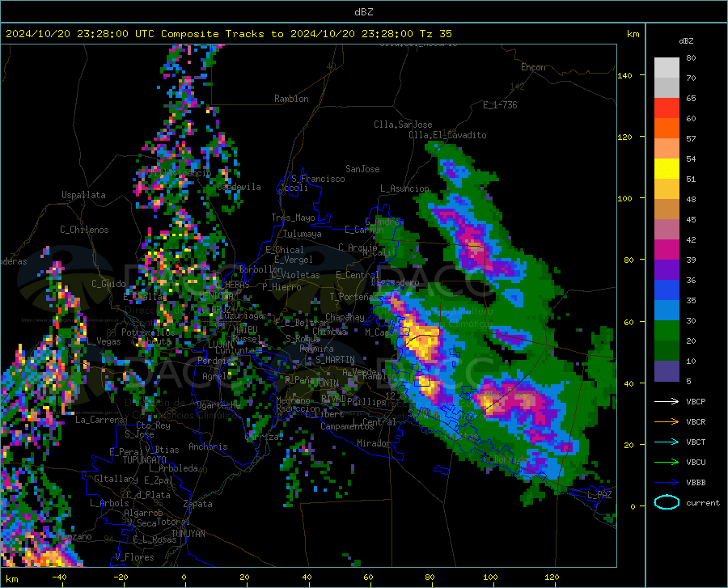Click the S_Francisco place label
728x588 pixels.
click(x=318, y=179)
